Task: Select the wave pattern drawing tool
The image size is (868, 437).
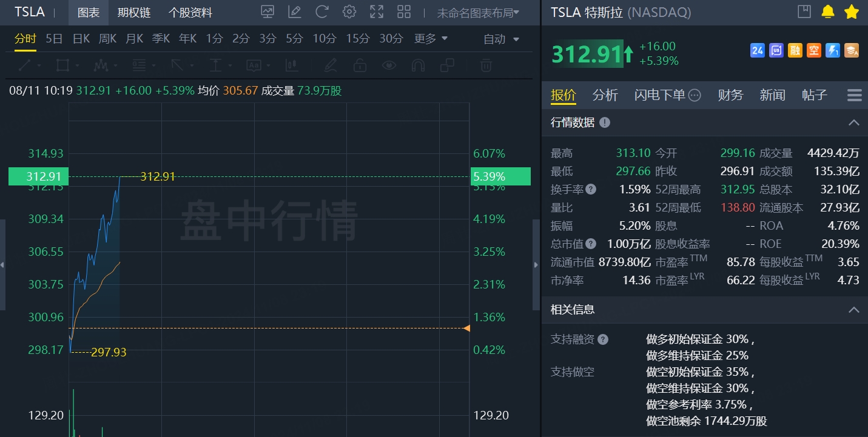Action: (x=101, y=65)
